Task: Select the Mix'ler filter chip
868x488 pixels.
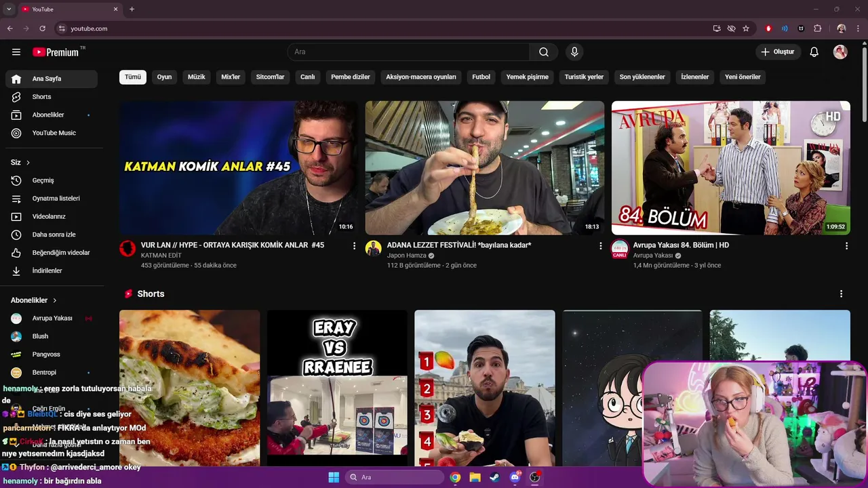Action: pos(231,77)
